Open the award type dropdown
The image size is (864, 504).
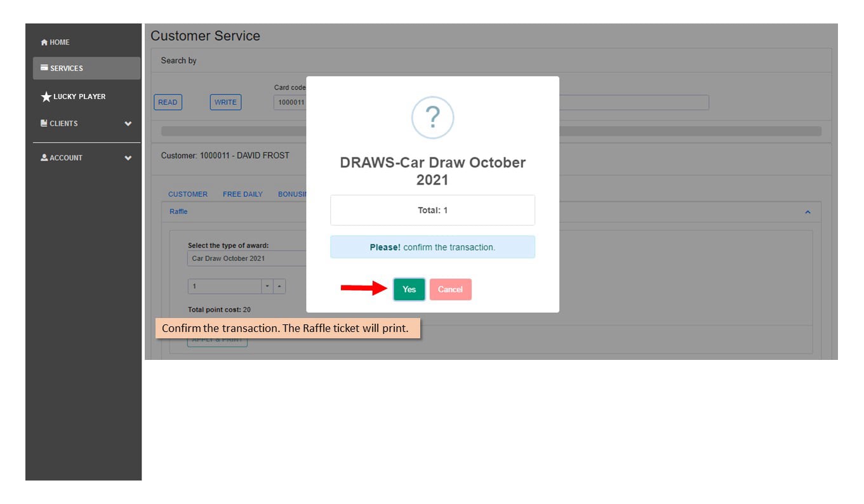[247, 258]
